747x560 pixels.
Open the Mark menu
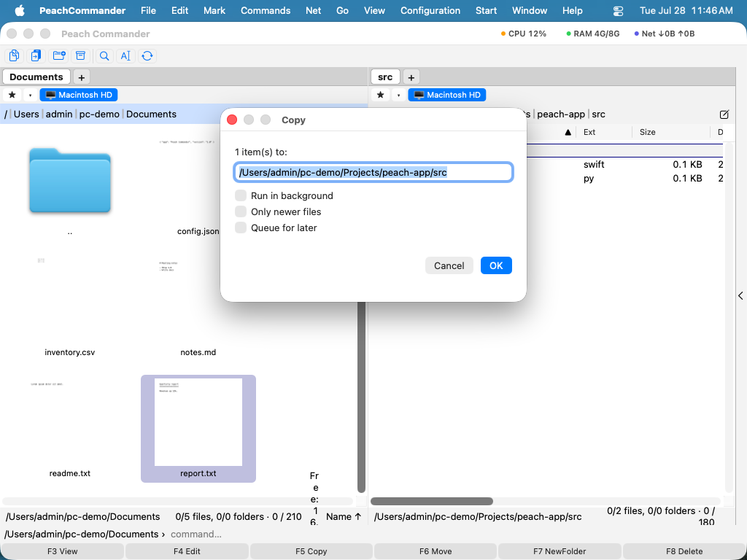214,10
